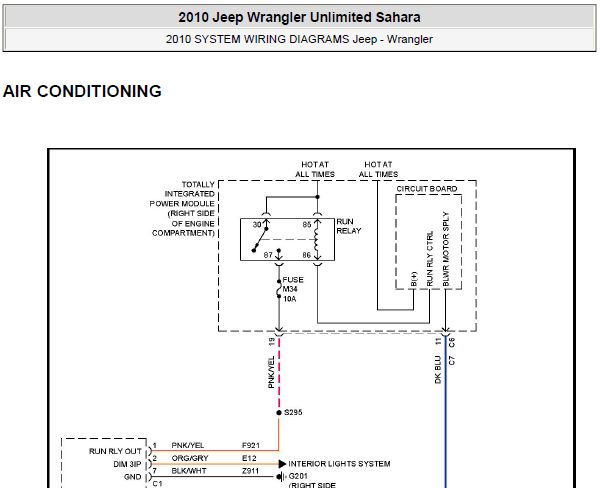The height and width of the screenshot is (488, 600).
Task: Click the AIR CONDITIONING heading
Action: pos(82,91)
